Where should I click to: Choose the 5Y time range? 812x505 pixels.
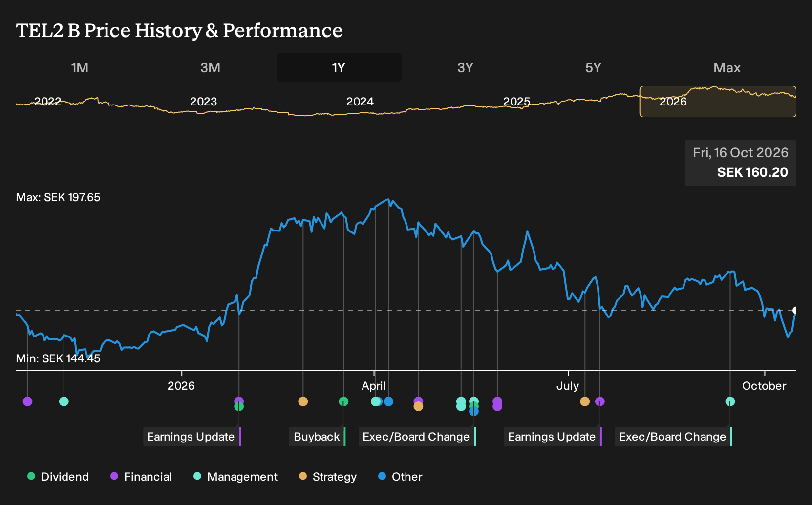(x=593, y=67)
